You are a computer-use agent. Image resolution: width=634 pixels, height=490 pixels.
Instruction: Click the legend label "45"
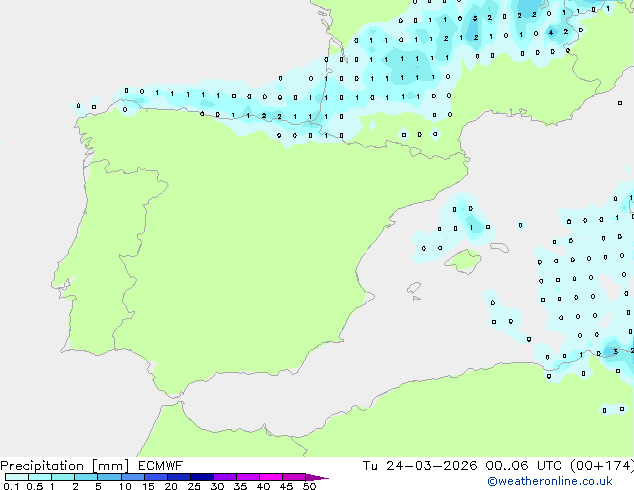click(286, 486)
